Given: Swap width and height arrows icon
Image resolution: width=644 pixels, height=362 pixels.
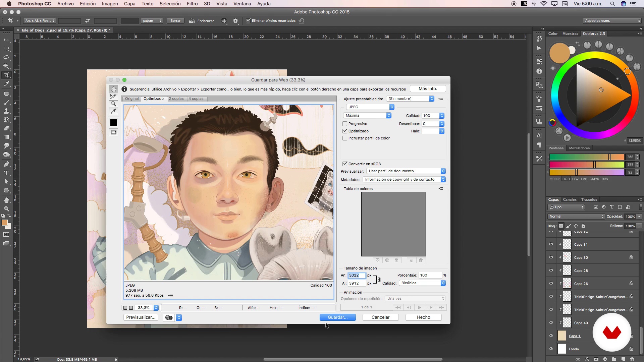Looking at the screenshot, I should tap(88, 21).
